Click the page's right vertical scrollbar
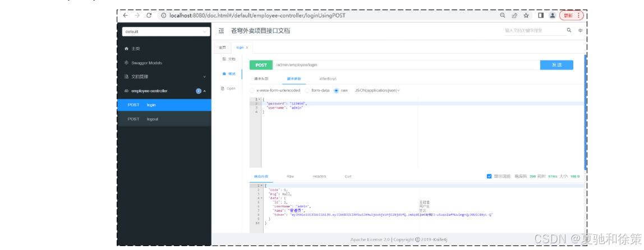Image resolution: width=644 pixels, height=250 pixels. coord(585,112)
